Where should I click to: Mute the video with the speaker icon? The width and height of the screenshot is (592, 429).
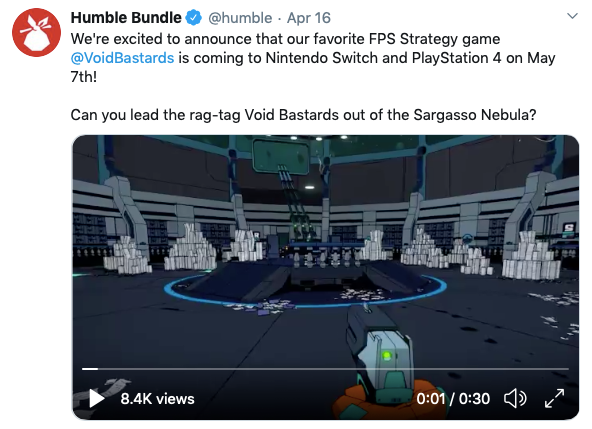click(515, 398)
